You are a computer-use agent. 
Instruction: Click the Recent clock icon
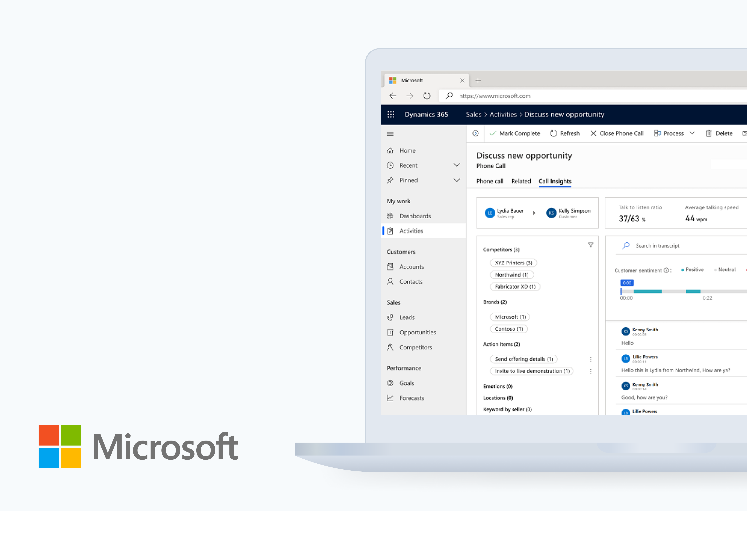click(390, 165)
